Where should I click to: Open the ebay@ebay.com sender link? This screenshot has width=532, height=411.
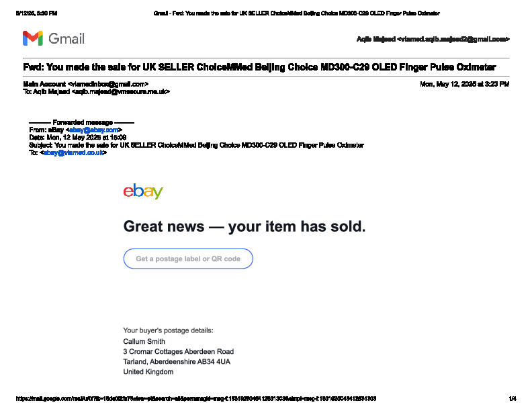tap(93, 130)
